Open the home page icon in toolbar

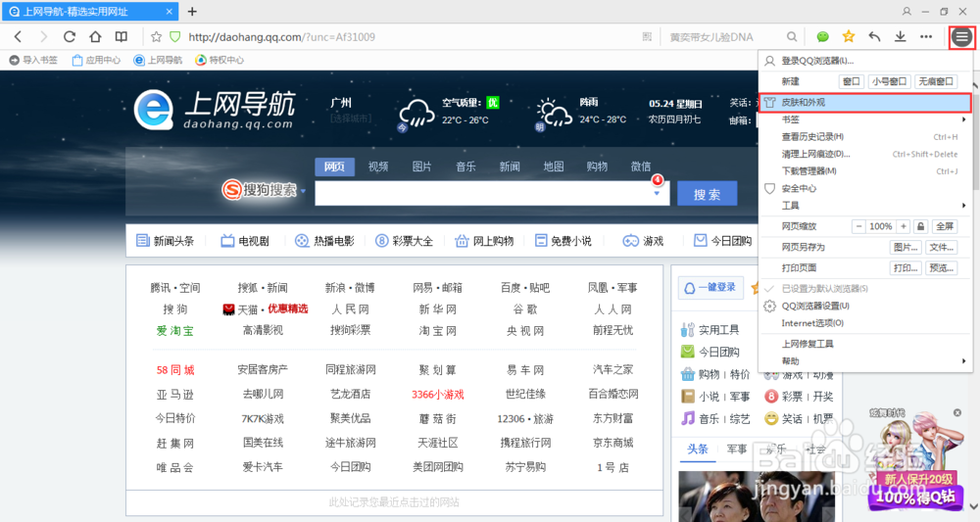(95, 37)
